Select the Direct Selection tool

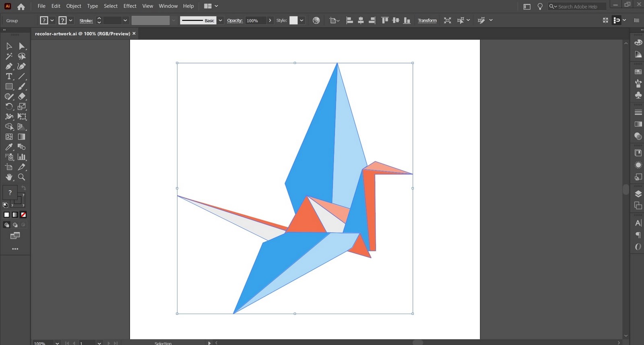click(x=22, y=46)
